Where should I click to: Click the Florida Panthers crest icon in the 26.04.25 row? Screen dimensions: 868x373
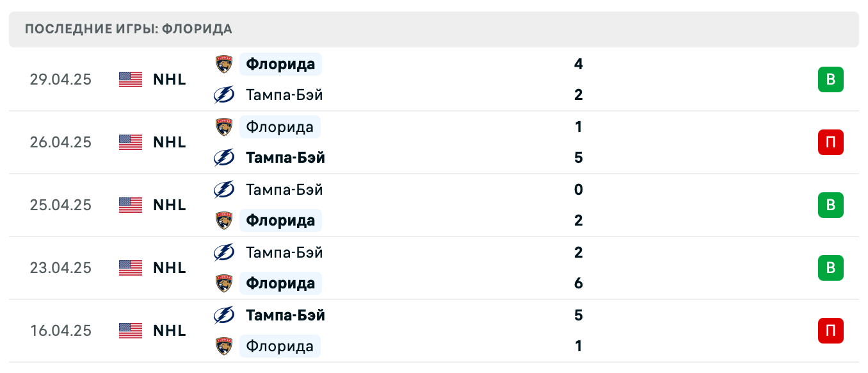tap(223, 127)
